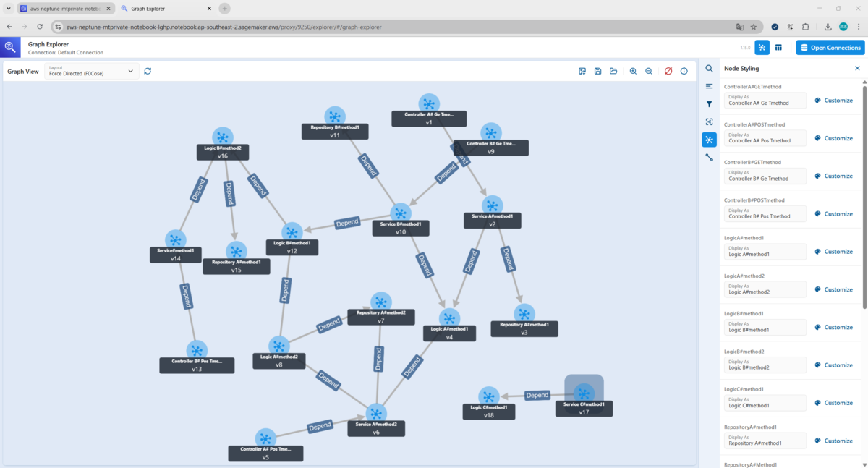Click the red clear canvas icon
This screenshot has height=468, width=868.
pos(668,71)
